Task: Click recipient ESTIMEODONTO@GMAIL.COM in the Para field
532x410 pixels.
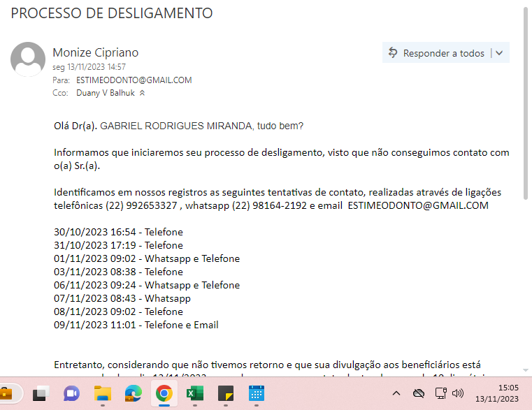Action: pos(134,80)
